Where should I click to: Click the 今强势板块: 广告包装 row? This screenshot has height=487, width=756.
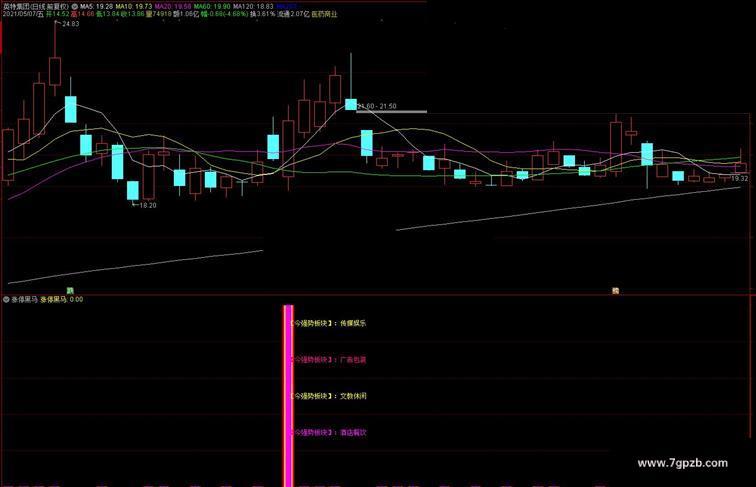click(x=328, y=360)
